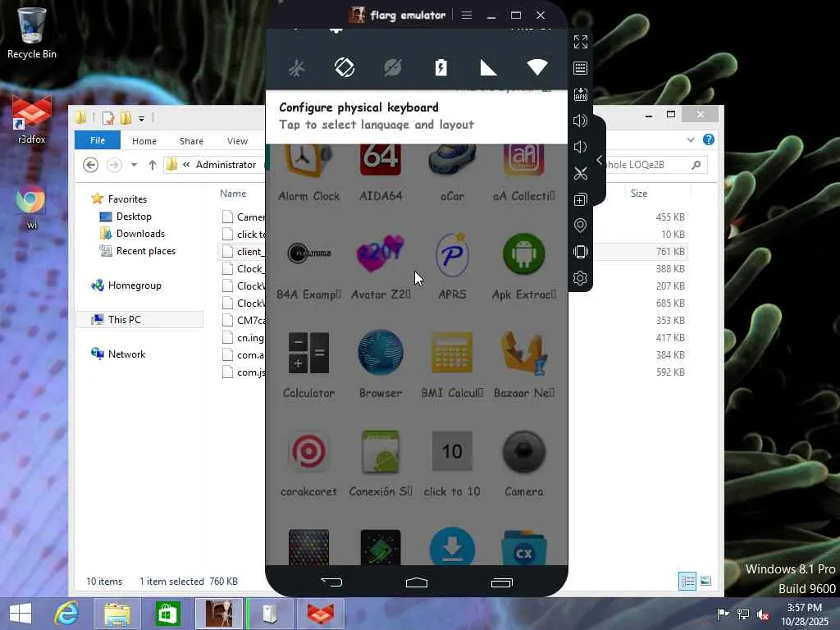Click the install APK sidebar icon

click(580, 94)
